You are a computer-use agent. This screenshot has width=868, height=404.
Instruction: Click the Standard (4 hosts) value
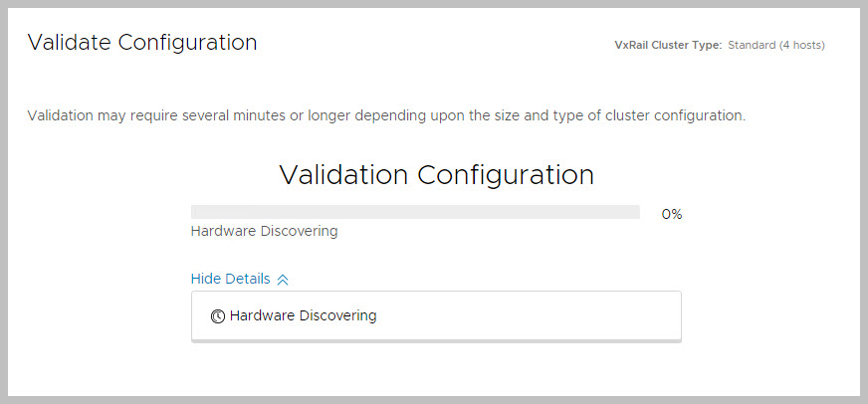click(x=776, y=45)
